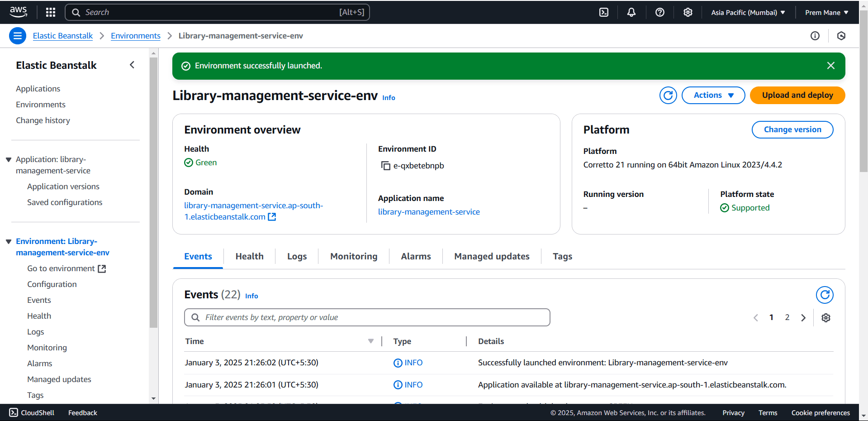The height and width of the screenshot is (421, 868).
Task: Open the Prem Mane account menu
Action: pyautogui.click(x=827, y=12)
